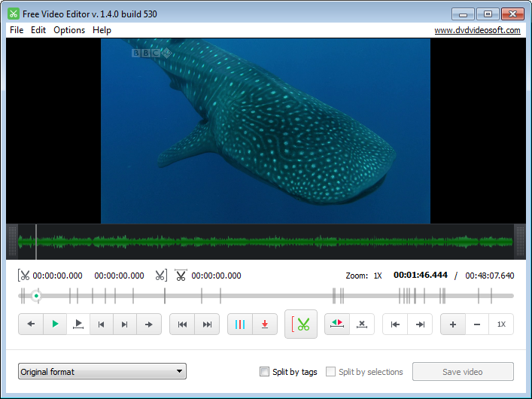Click the zoom in plus button
This screenshot has height=399, width=532.
(x=452, y=324)
